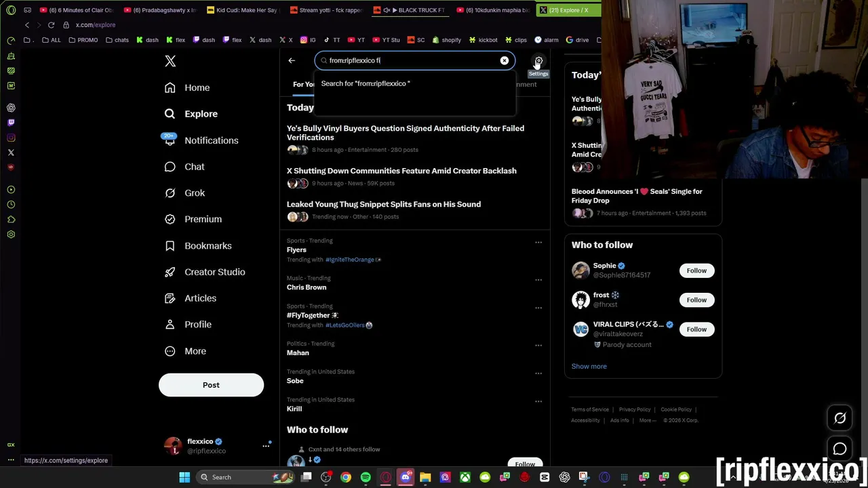Screen dimensions: 868x488
Task: Open more options for #FlyTogether trend
Action: pos(538,308)
